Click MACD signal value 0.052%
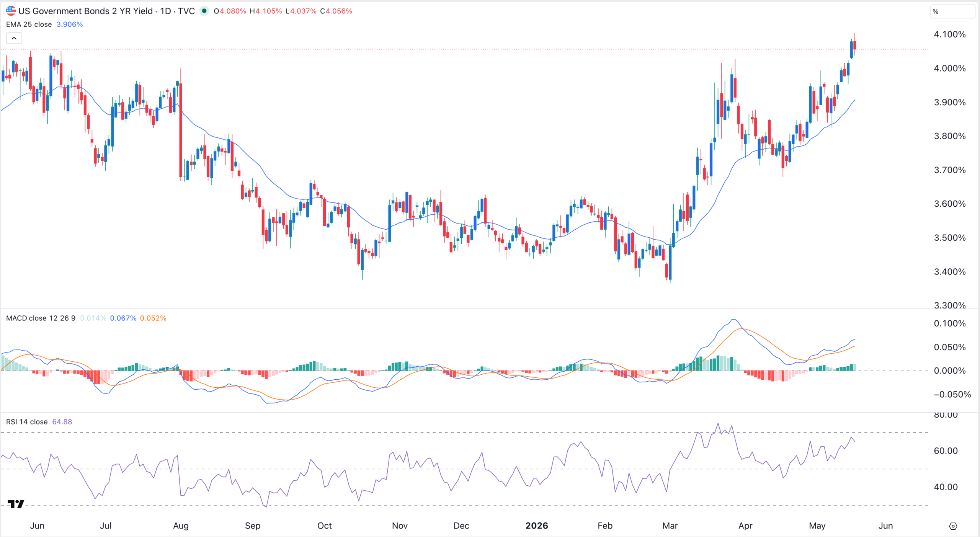This screenshot has width=980, height=537. coord(153,318)
